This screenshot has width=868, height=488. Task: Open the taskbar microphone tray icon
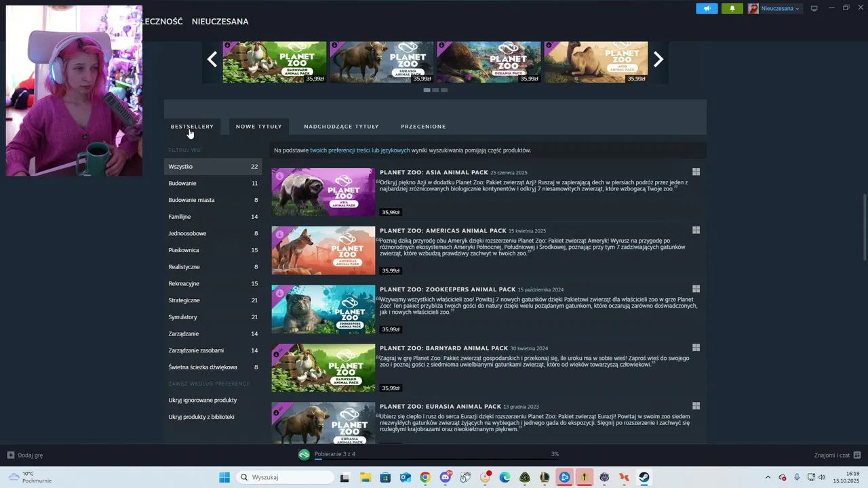[x=797, y=477]
